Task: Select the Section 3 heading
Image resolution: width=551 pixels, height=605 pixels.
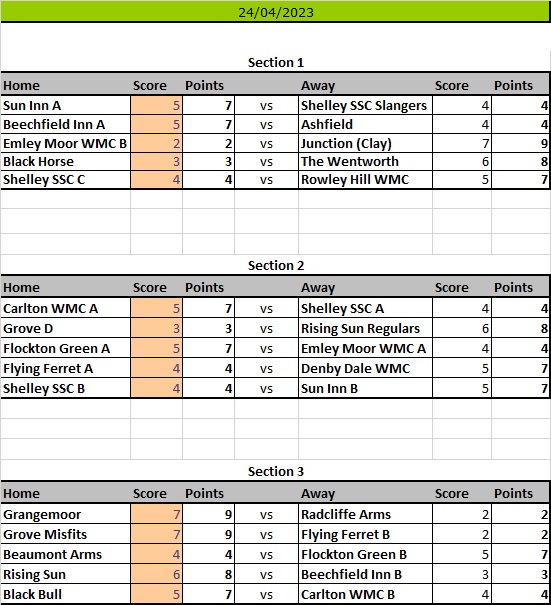Action: click(x=276, y=471)
